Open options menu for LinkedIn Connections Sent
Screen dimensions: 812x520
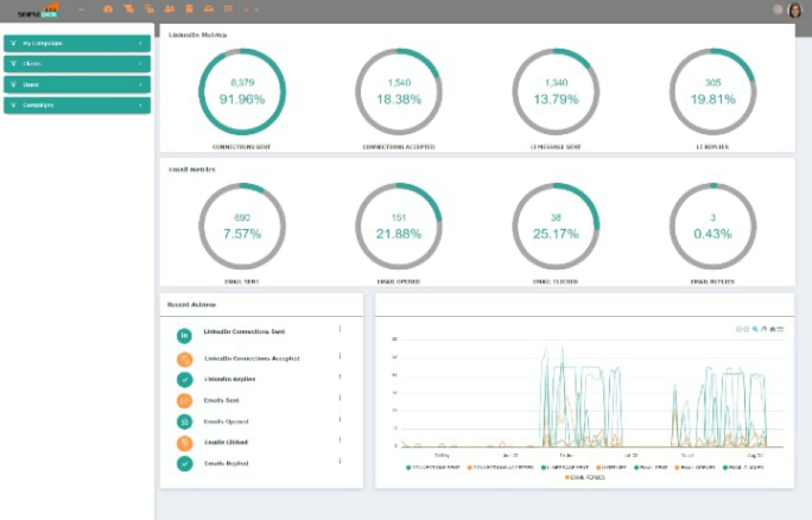coord(340,329)
